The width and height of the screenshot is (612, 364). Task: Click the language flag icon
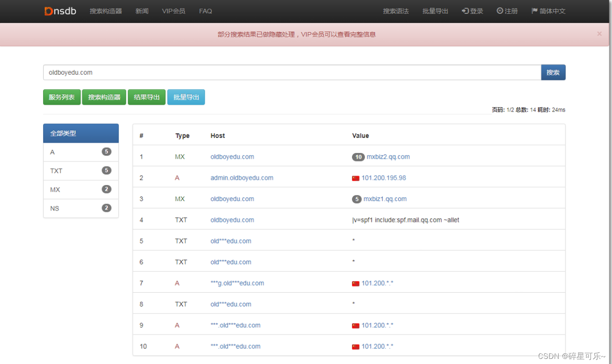pos(534,11)
